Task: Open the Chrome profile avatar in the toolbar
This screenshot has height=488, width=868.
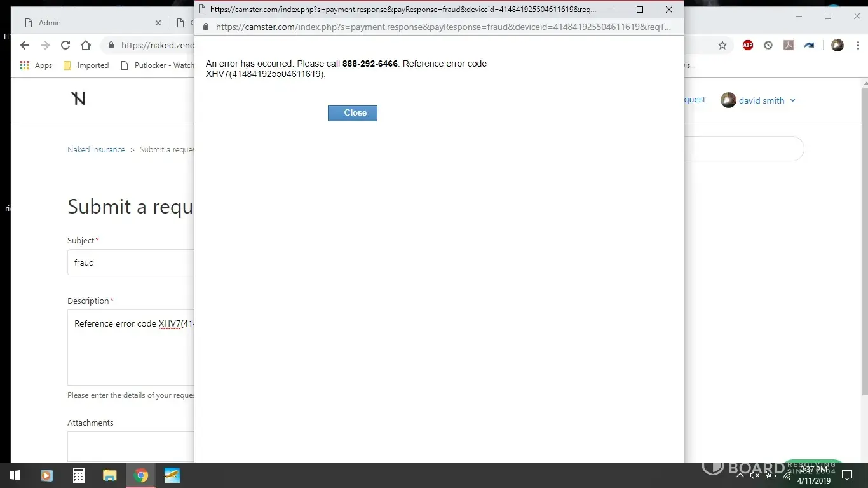Action: coord(837,45)
